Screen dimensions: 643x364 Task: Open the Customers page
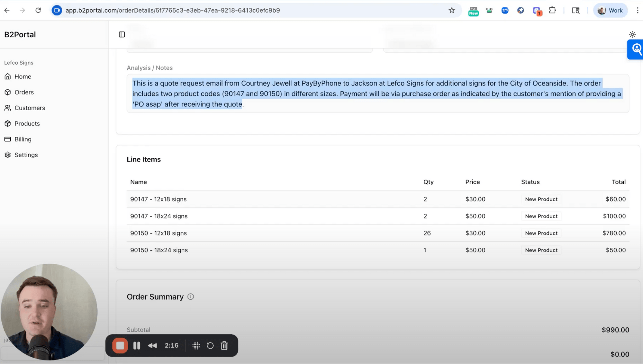[x=30, y=108]
